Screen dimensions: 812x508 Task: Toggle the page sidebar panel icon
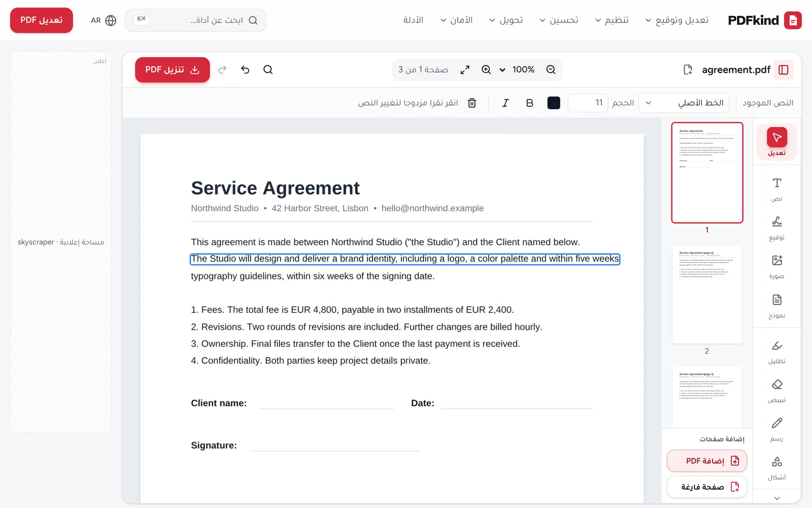[783, 70]
